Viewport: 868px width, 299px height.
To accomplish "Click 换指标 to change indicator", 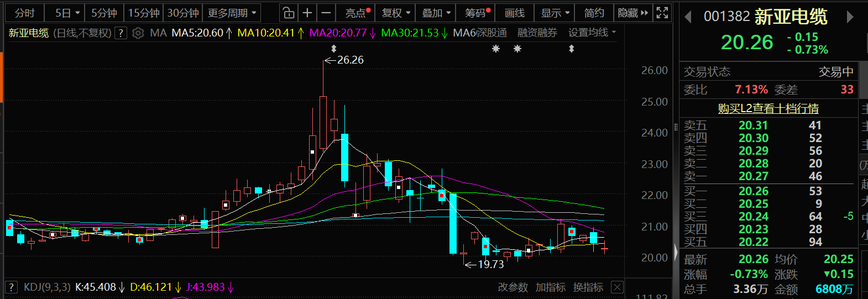I will 588,287.
